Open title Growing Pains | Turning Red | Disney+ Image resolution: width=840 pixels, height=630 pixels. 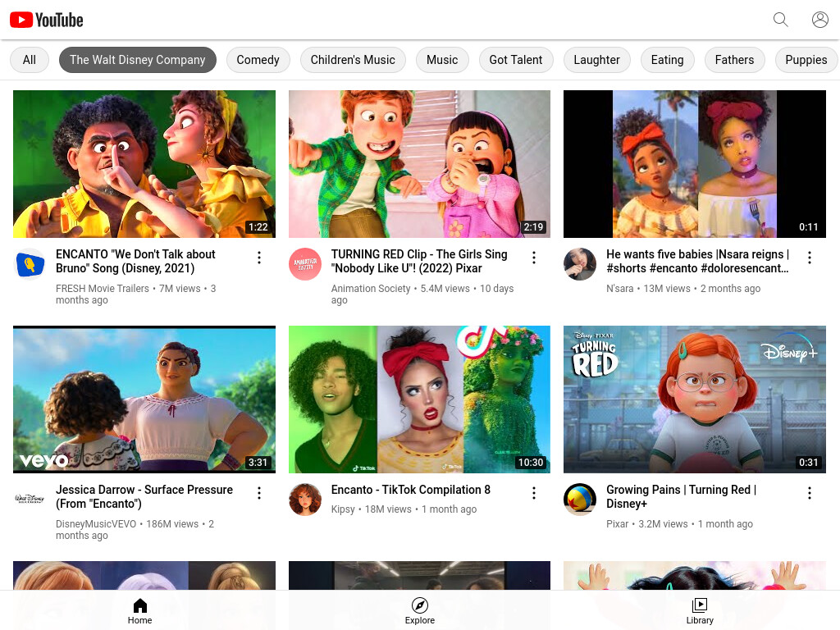[682, 496]
